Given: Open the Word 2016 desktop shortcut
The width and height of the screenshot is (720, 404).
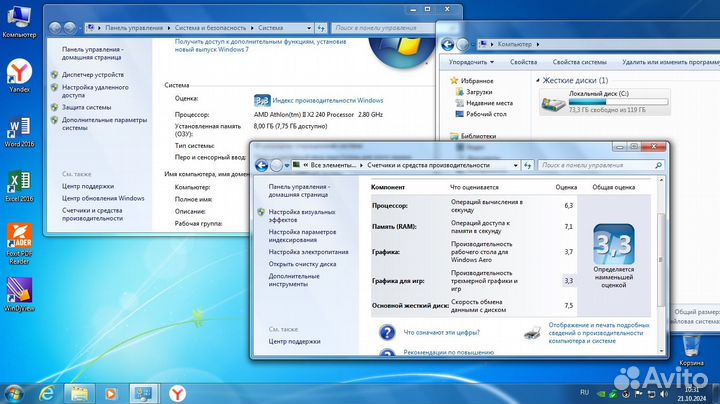Looking at the screenshot, I should (x=19, y=132).
